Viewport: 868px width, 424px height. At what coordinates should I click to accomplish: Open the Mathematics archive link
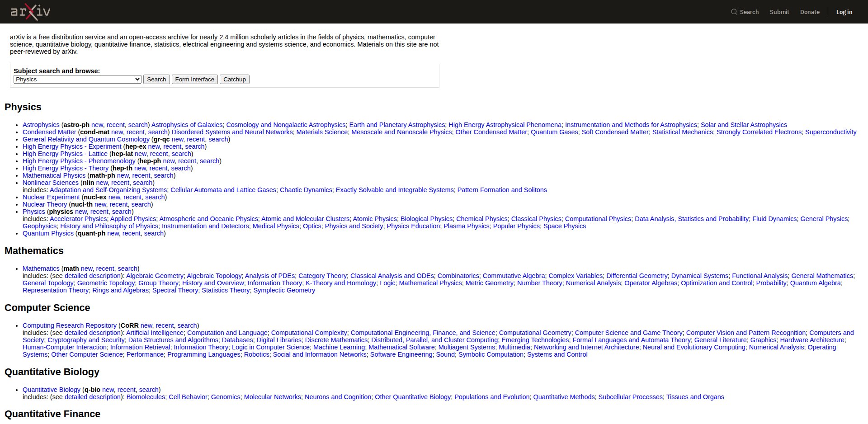(x=41, y=269)
